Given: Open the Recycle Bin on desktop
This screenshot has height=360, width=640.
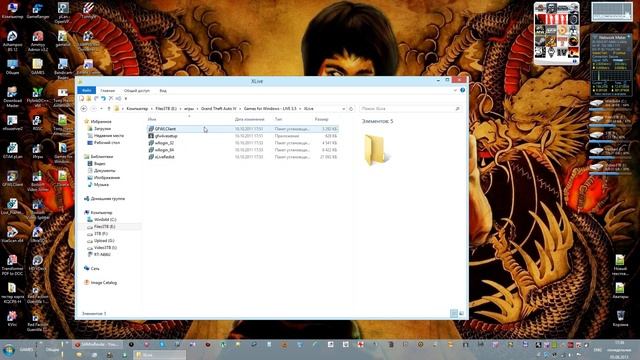Looking at the screenshot, I should (620, 318).
